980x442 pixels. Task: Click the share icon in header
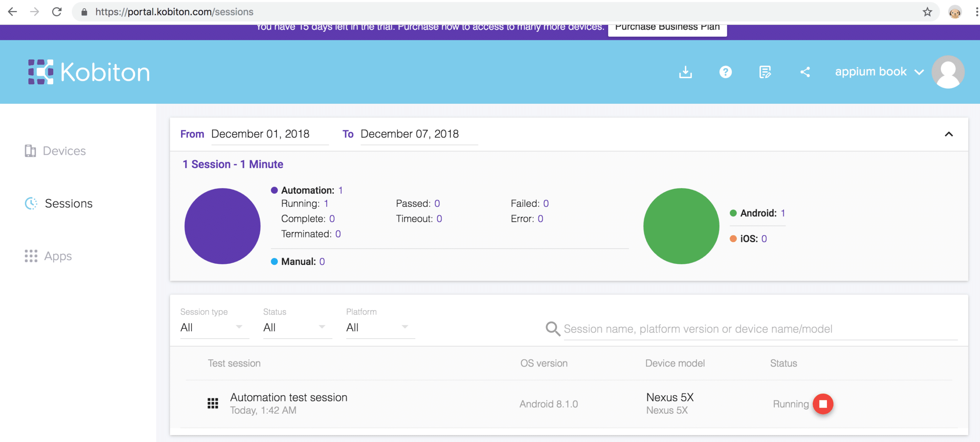[x=805, y=72]
